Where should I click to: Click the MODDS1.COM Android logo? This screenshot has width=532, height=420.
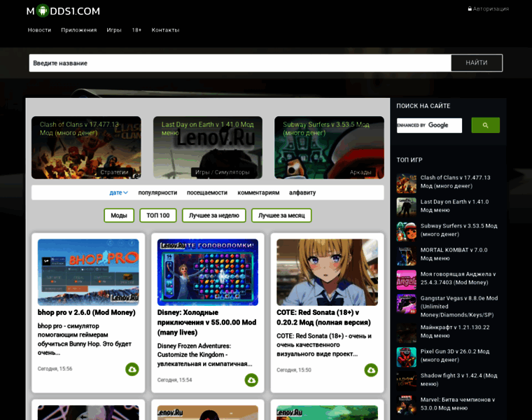tap(63, 11)
